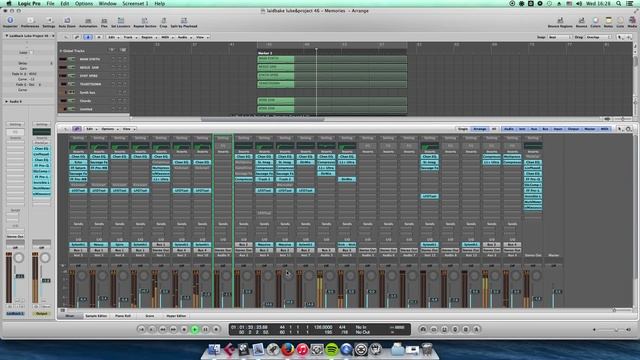Screen dimensions: 640x360
Task: Click the Forward button in the transport
Action: (x=173, y=329)
